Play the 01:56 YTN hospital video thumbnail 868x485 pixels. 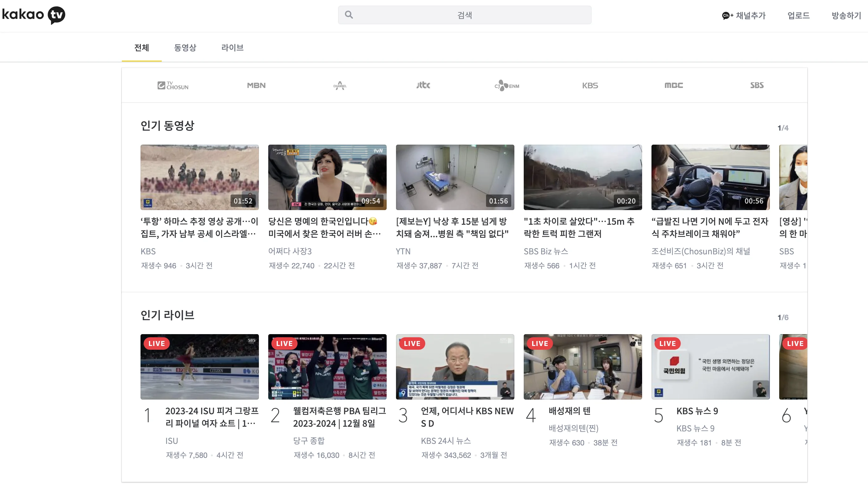pos(455,177)
